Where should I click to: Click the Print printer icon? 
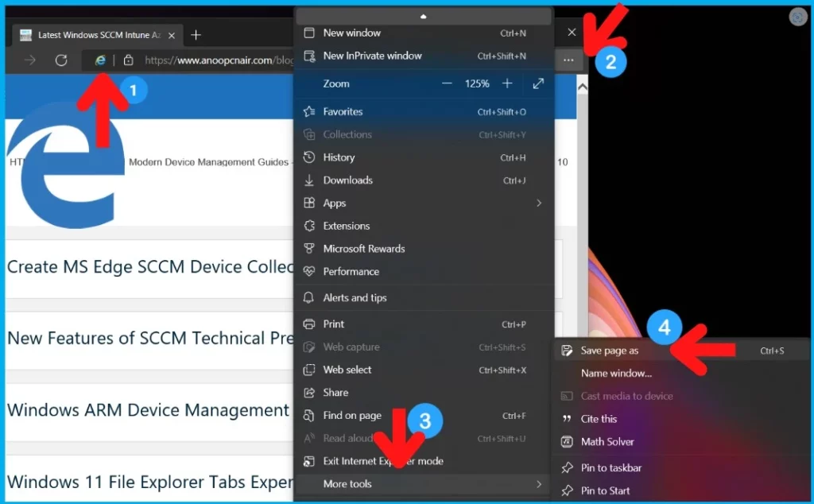[x=309, y=324]
